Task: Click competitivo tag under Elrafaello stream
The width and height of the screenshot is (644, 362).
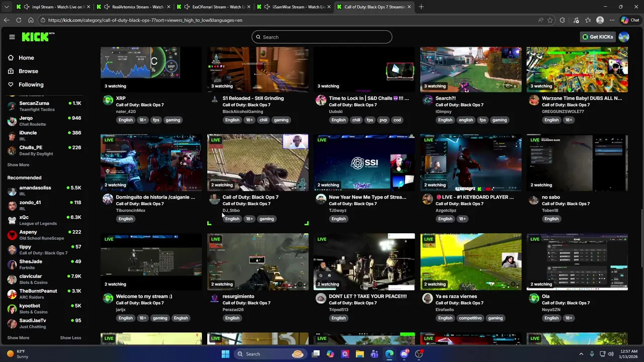Action: point(471,318)
